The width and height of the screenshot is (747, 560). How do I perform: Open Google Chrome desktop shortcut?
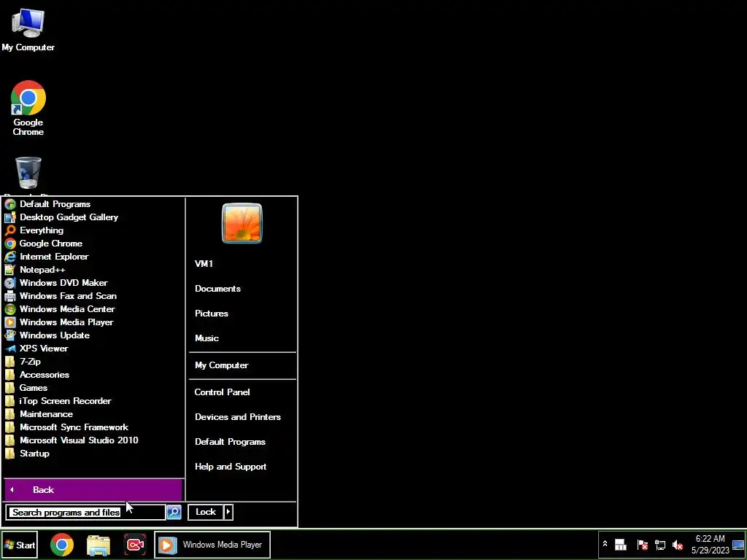(28, 108)
